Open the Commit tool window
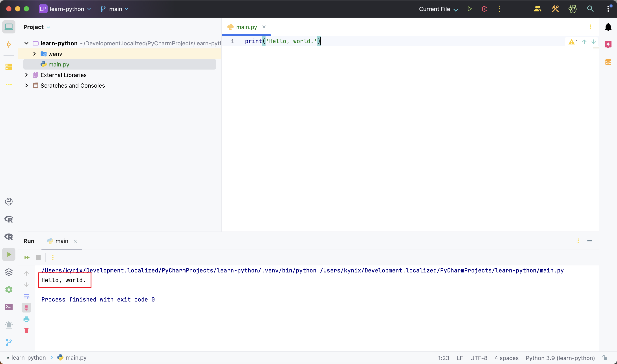Screen dimensions: 617x364 9,44
